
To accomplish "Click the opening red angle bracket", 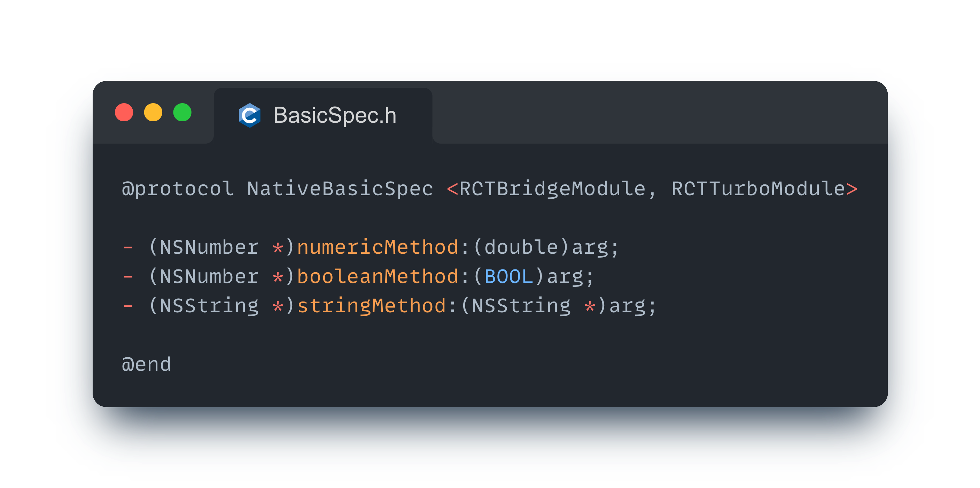I will (x=452, y=189).
